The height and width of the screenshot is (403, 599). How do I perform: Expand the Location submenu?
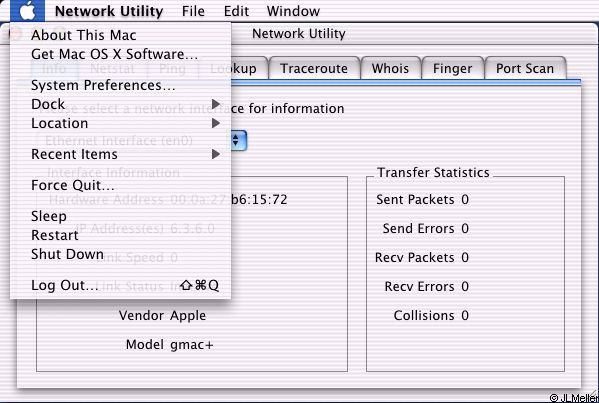click(120, 123)
